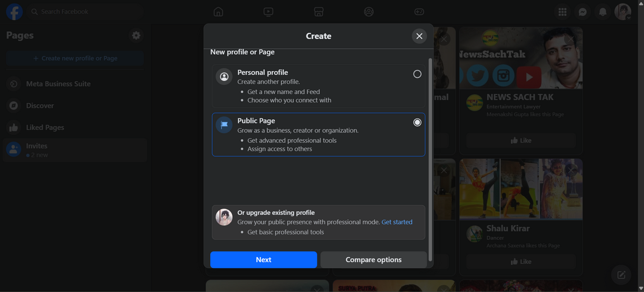Click the Get started link
Viewport: 644px width, 292px height.
coord(397,222)
